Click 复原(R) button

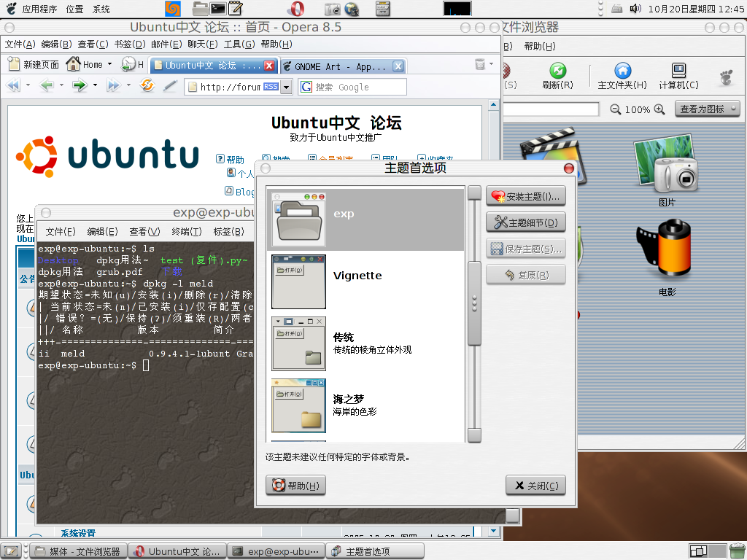point(526,275)
